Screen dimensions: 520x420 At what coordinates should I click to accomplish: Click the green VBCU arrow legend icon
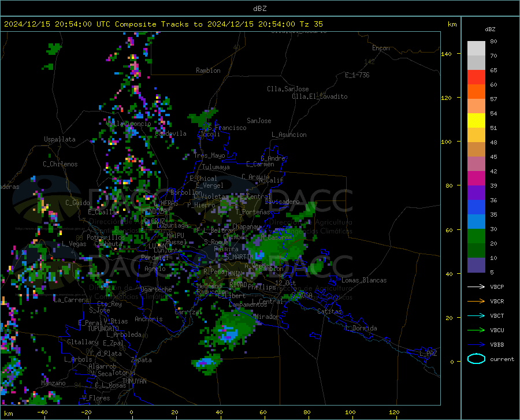pyautogui.click(x=476, y=330)
